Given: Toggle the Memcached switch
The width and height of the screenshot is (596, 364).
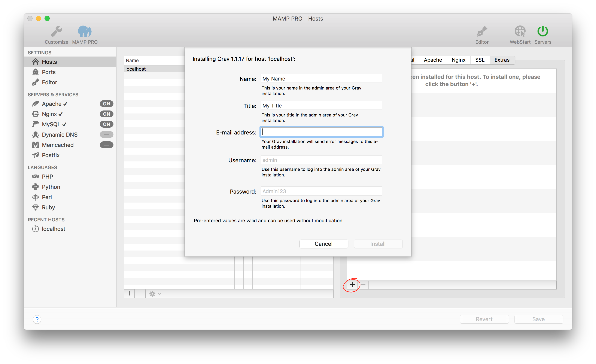Looking at the screenshot, I should (x=106, y=145).
